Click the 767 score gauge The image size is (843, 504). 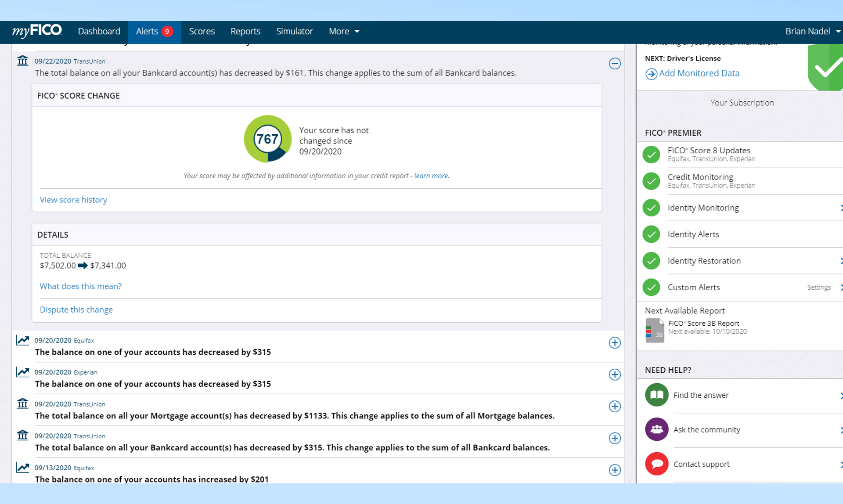pos(268,139)
